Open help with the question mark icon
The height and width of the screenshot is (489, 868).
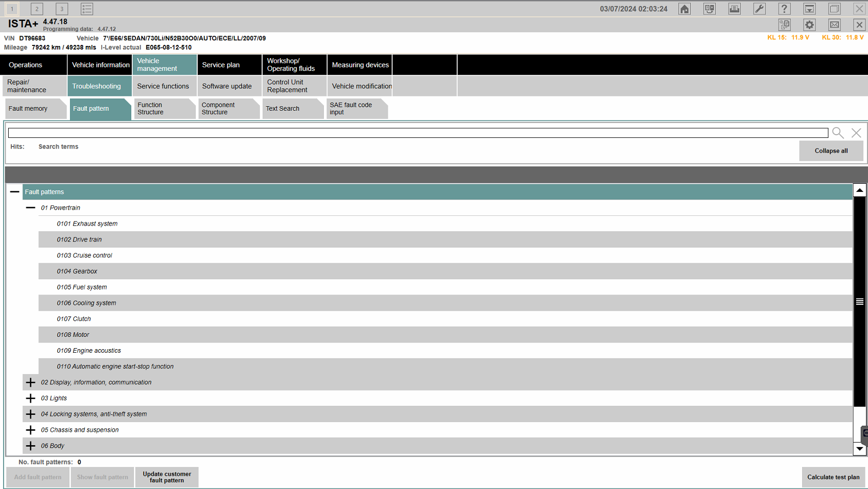point(784,9)
